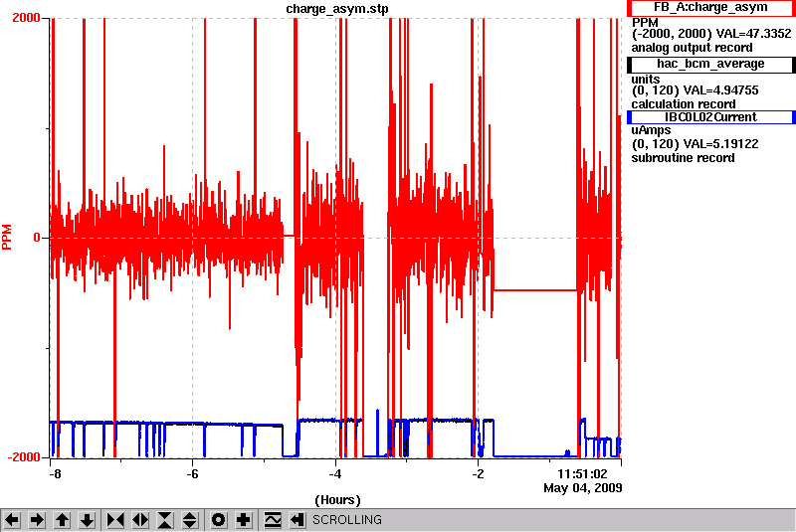Click the (Hours) x-axis label

pyautogui.click(x=337, y=500)
